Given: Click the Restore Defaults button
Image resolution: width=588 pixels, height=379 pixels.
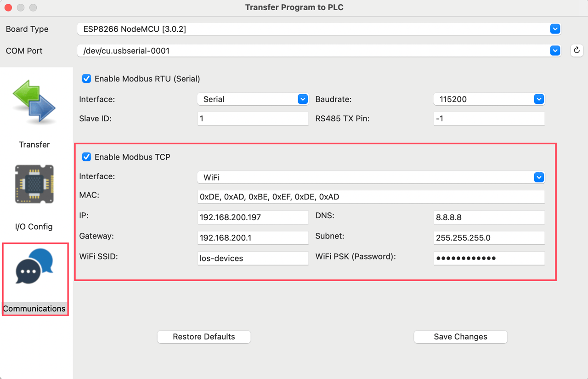Looking at the screenshot, I should [204, 336].
